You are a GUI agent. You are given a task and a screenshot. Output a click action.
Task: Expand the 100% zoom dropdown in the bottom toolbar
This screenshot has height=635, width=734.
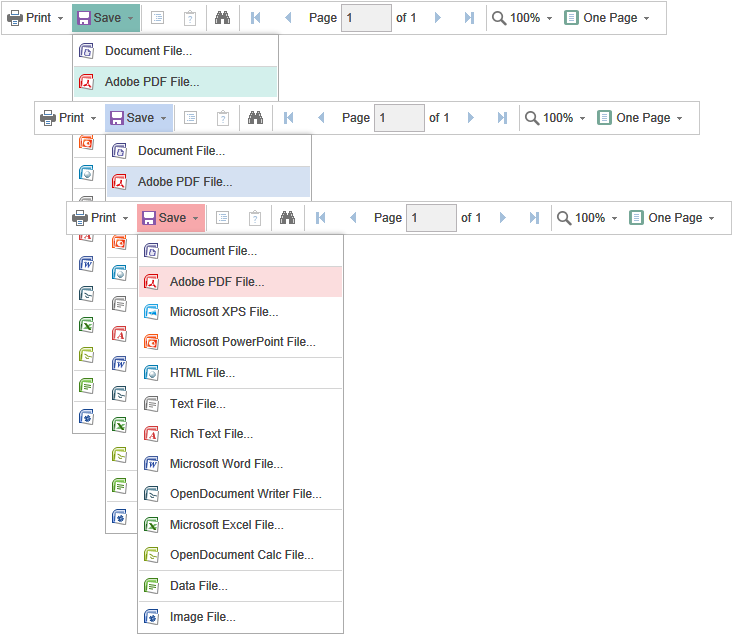(x=587, y=218)
